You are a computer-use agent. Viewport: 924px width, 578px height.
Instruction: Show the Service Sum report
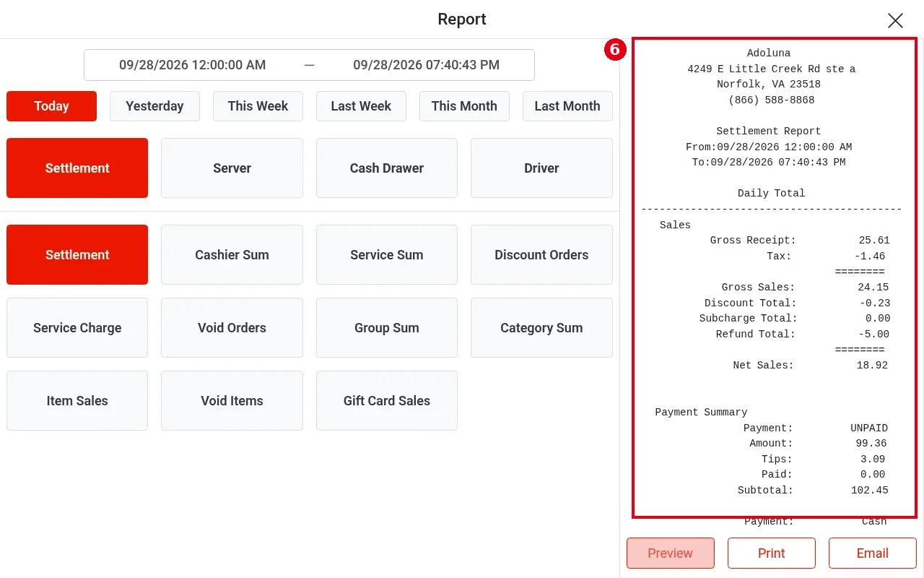tap(387, 255)
